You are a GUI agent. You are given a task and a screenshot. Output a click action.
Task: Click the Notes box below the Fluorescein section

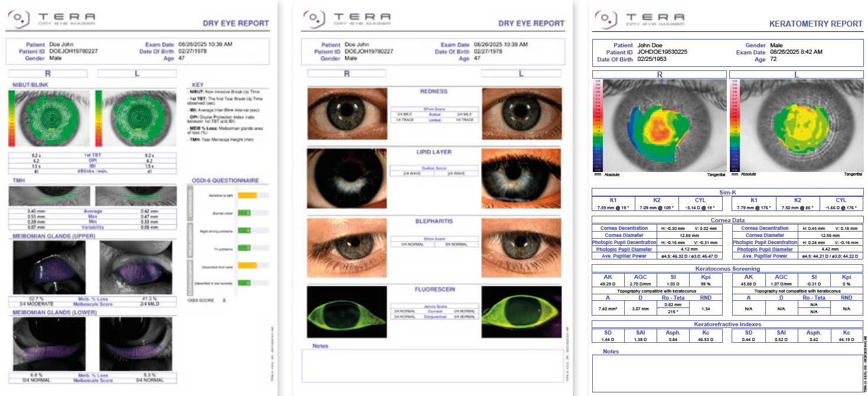434,366
